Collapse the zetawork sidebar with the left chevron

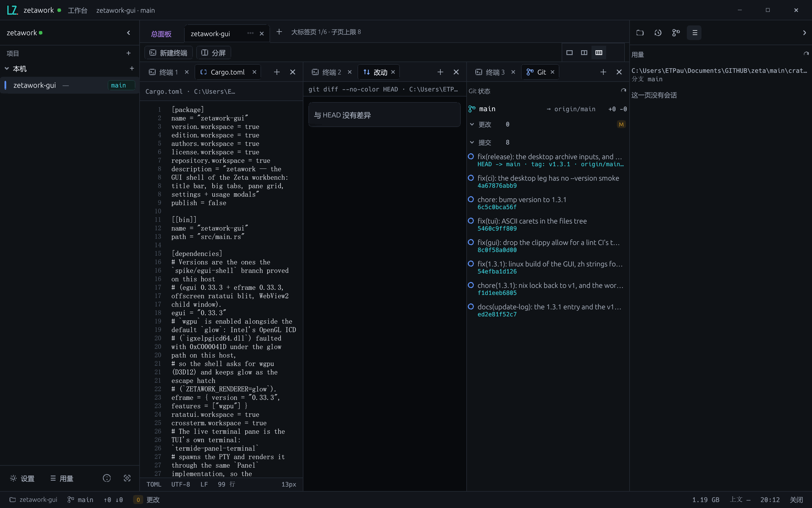coord(129,32)
